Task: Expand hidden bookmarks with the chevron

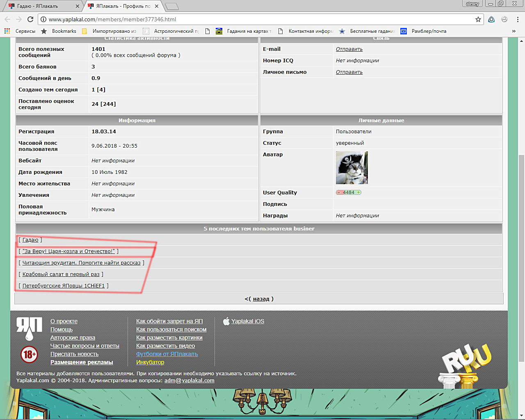Action: (x=514, y=31)
